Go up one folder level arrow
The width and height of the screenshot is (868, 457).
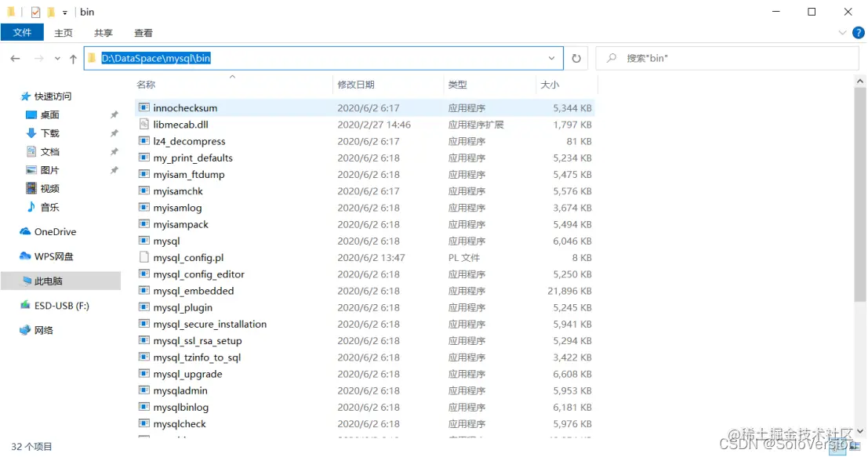[73, 58]
